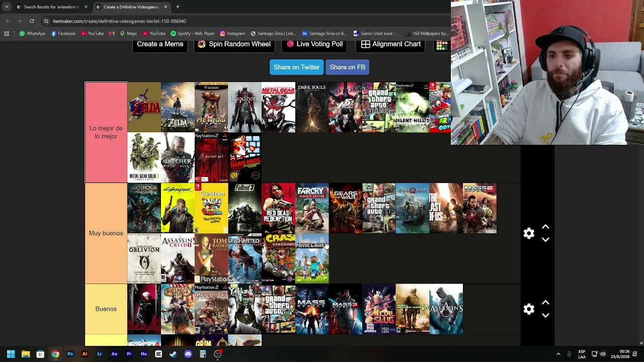Launch Steam from the taskbar
Viewport: 644px width, 362px height.
173,354
